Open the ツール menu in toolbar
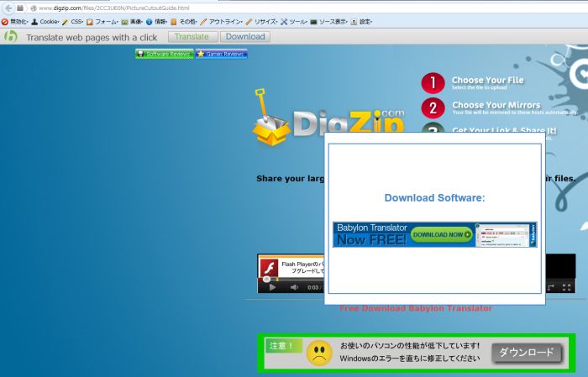Screen dimensions: 588x377 click(294, 21)
